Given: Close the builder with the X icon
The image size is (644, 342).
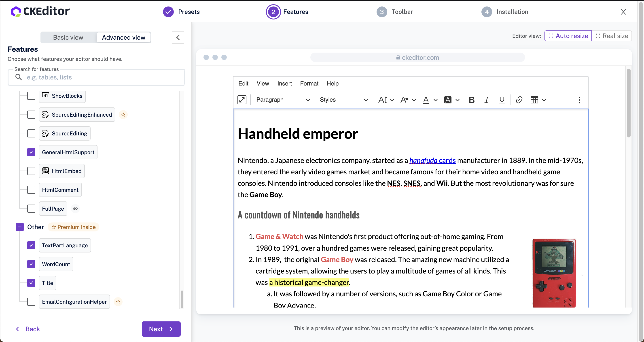Looking at the screenshot, I should [x=623, y=12].
